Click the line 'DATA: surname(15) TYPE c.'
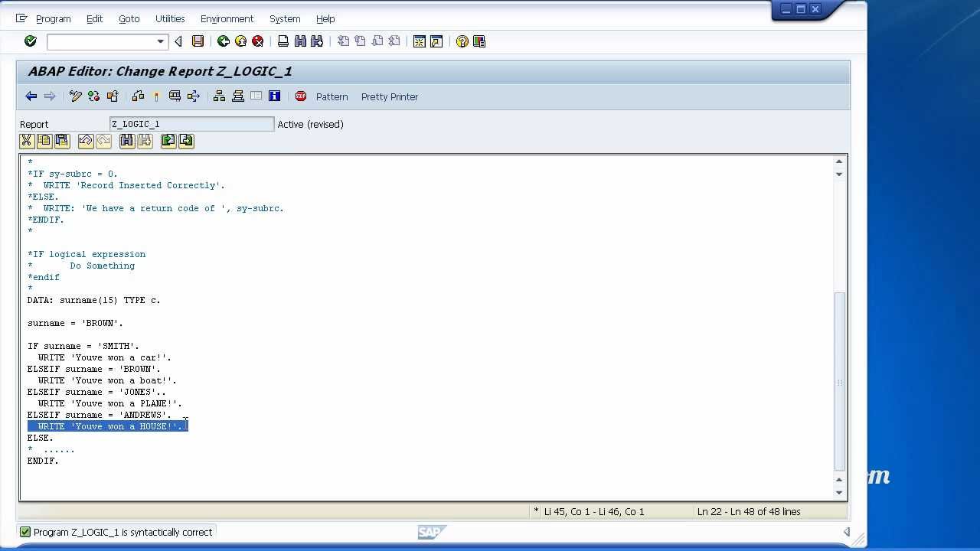Image resolution: width=980 pixels, height=551 pixels. click(94, 300)
